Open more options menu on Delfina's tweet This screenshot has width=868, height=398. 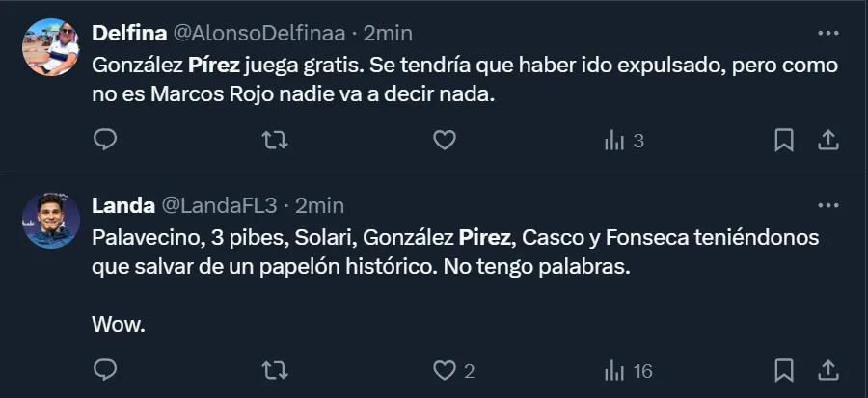click(x=827, y=33)
